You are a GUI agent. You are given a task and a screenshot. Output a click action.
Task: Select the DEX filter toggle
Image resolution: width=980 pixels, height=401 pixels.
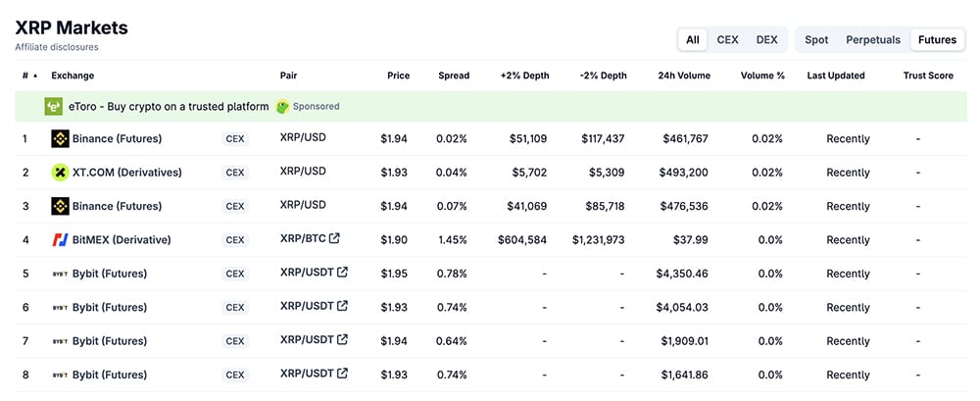pos(766,40)
